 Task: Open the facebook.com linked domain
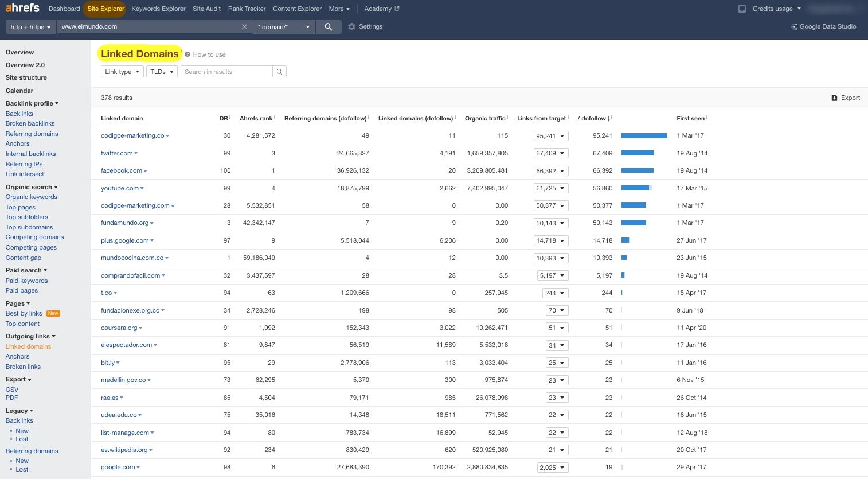point(122,170)
